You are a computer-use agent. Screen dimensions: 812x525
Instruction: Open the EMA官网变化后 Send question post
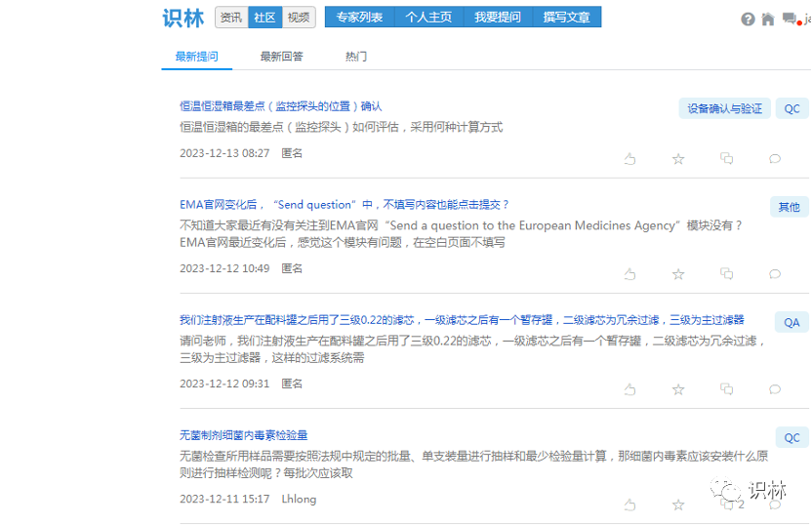tap(344, 205)
